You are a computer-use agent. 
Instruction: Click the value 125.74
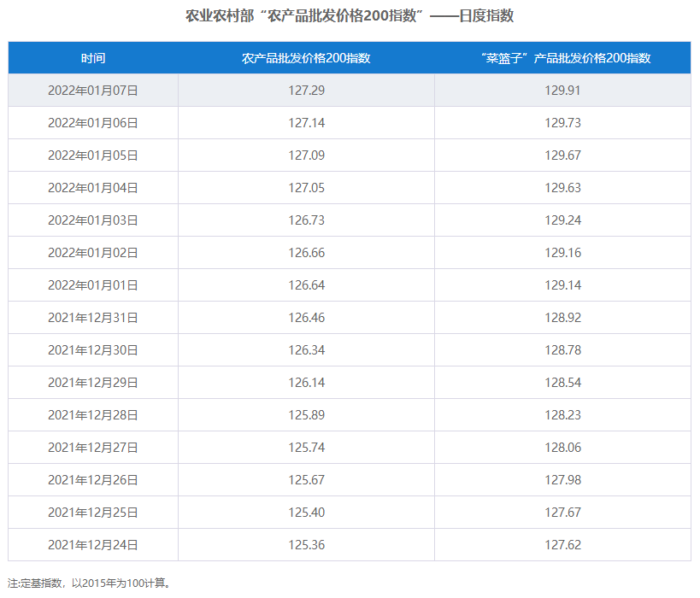pos(306,448)
